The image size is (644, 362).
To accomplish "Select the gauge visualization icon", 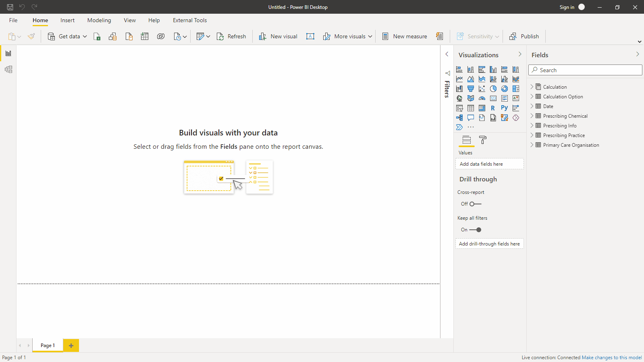I will click(x=482, y=98).
